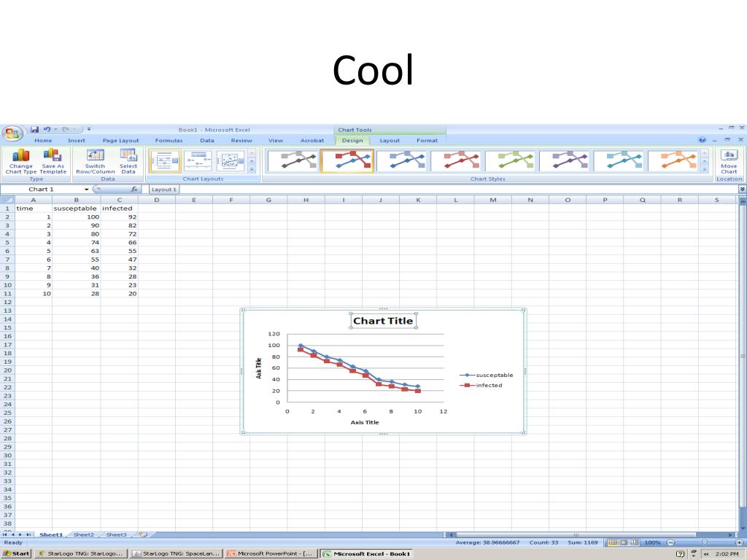The image size is (747, 560).
Task: Go to the Formulas tab
Action: (x=169, y=141)
